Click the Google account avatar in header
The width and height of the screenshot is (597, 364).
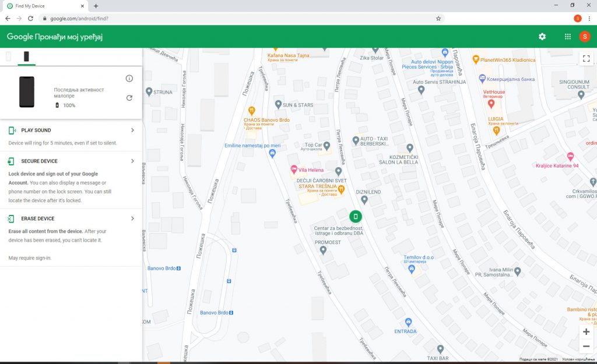point(584,37)
